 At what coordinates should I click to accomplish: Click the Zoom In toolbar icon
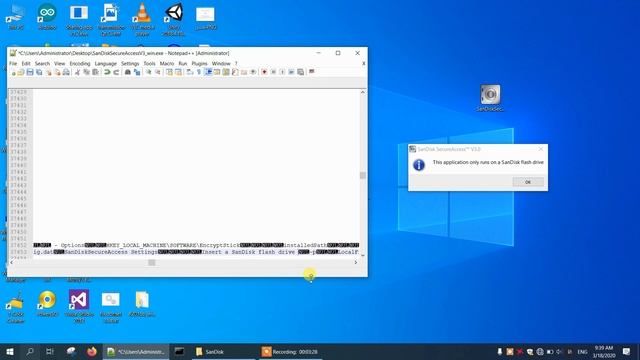(149, 72)
